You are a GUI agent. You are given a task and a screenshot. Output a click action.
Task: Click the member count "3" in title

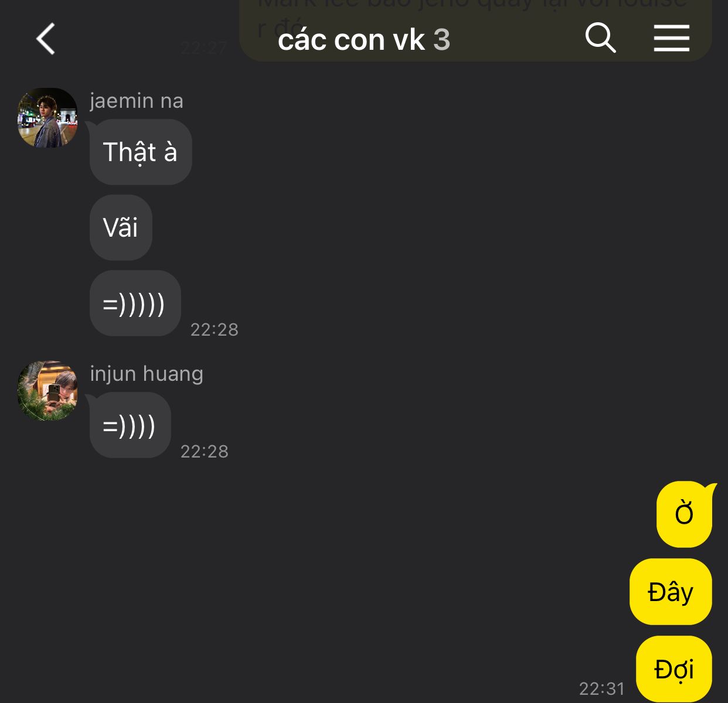pyautogui.click(x=442, y=40)
